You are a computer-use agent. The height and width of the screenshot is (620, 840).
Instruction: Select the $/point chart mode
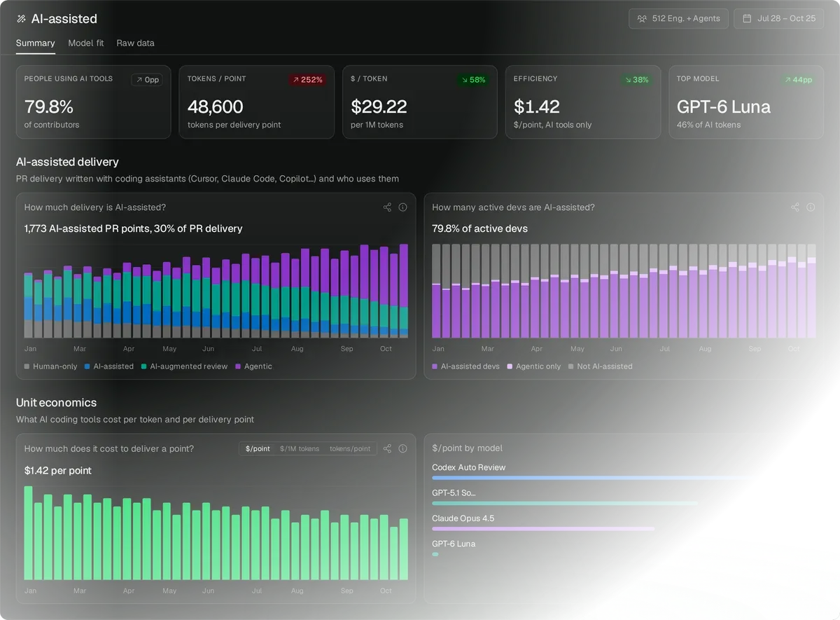pos(258,448)
